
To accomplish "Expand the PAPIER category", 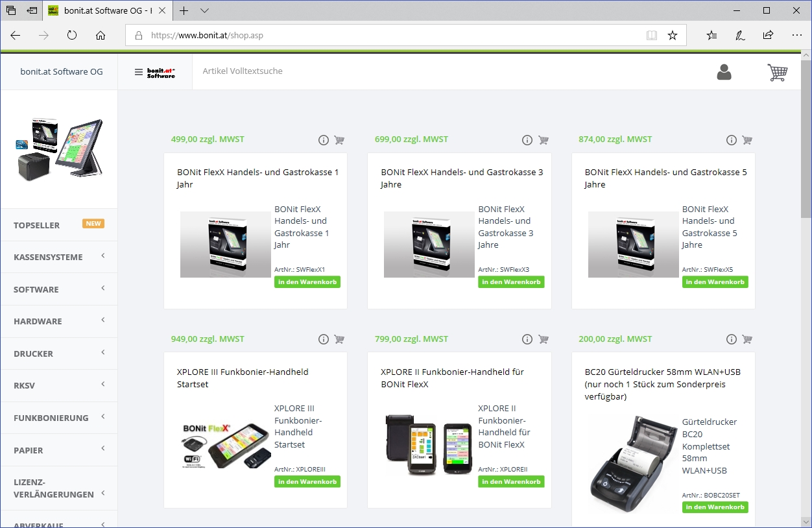I will [59, 450].
